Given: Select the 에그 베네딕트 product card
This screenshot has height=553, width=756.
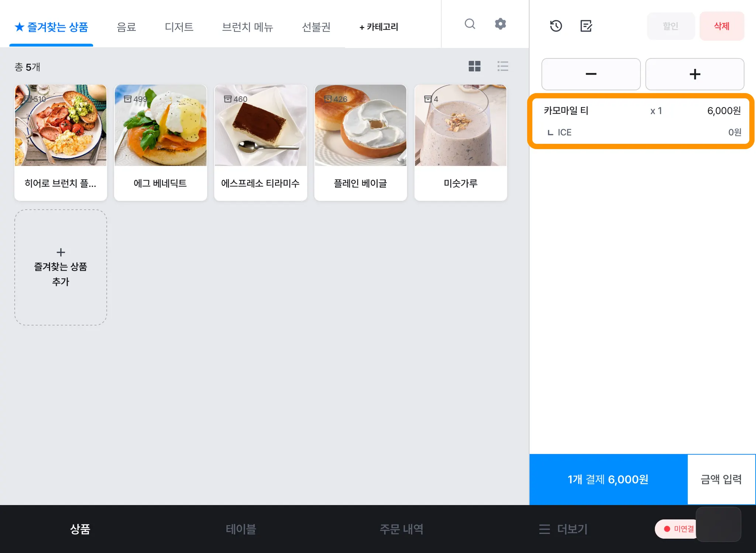Looking at the screenshot, I should [x=161, y=142].
